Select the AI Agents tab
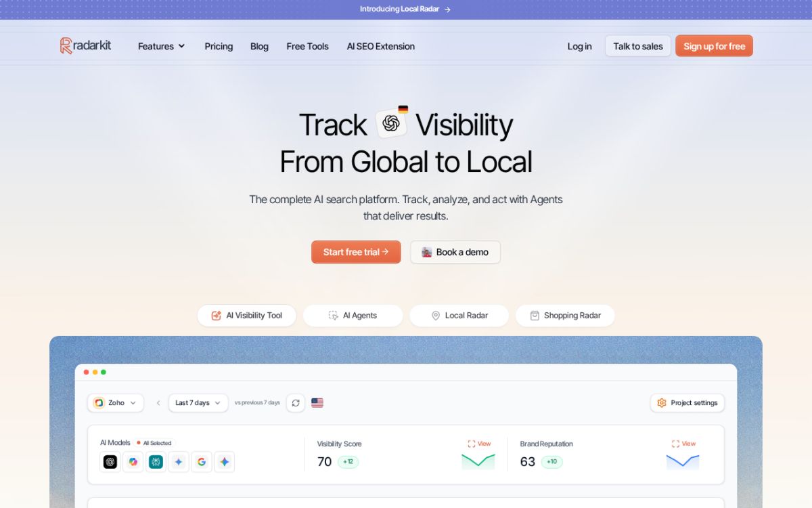This screenshot has height=508, width=812. 353,316
